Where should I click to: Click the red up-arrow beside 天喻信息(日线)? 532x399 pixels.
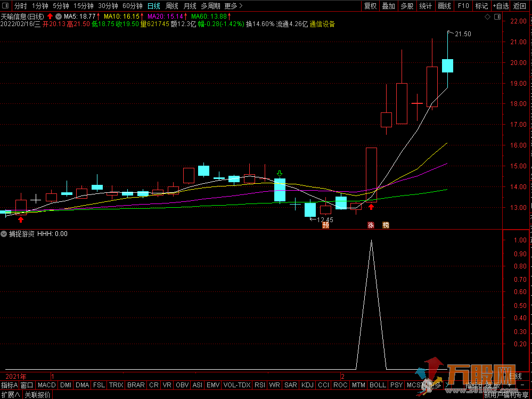coord(50,16)
